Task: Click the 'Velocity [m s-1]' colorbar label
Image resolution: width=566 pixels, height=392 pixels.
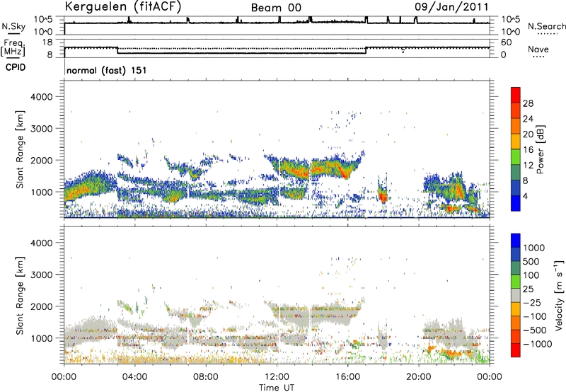Action: pyautogui.click(x=559, y=295)
